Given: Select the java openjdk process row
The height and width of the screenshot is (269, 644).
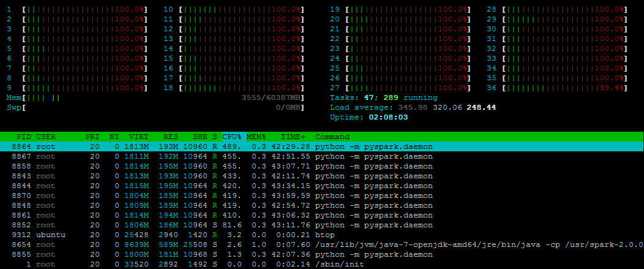Looking at the screenshot, I should pyautogui.click(x=322, y=244).
